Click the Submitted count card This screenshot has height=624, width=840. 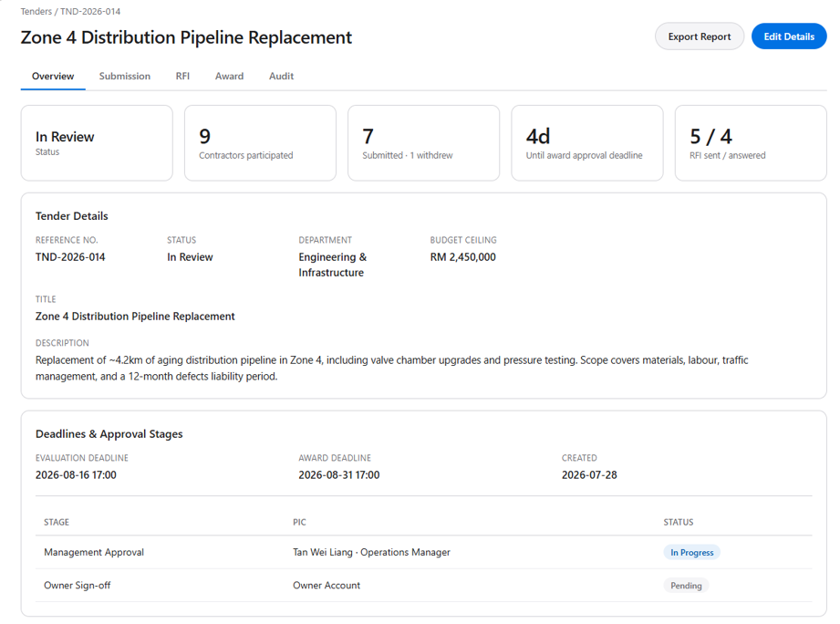click(424, 143)
